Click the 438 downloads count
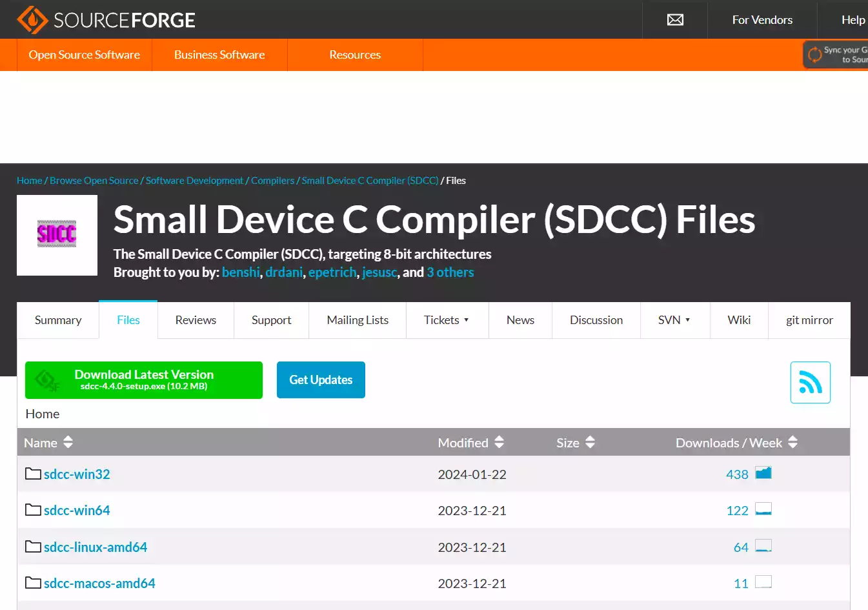 [737, 474]
